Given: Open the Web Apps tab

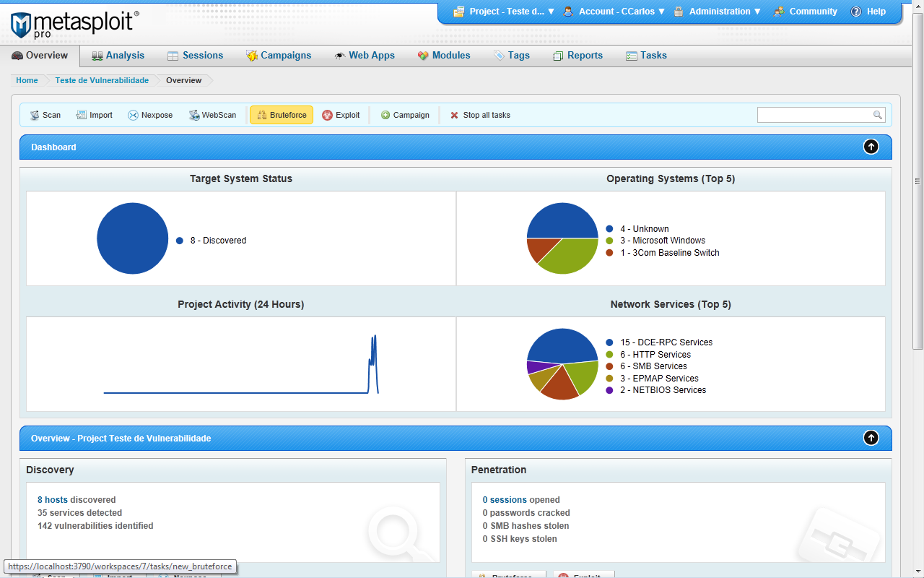Looking at the screenshot, I should tap(365, 56).
